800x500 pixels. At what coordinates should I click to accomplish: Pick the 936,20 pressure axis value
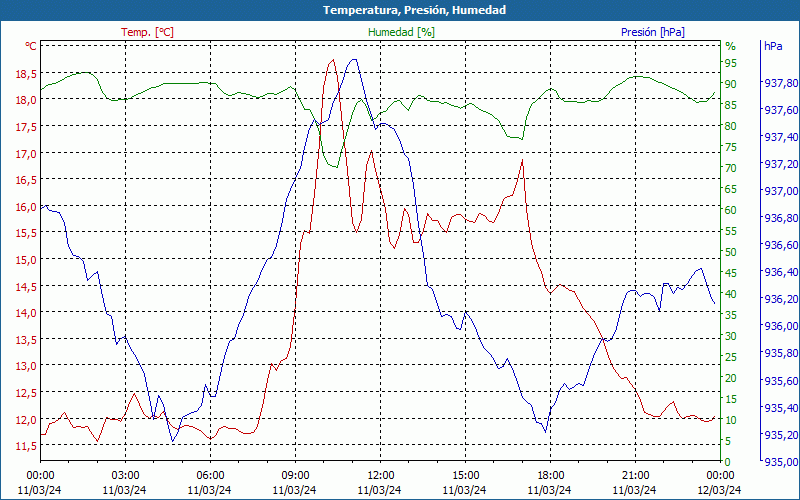point(781,299)
